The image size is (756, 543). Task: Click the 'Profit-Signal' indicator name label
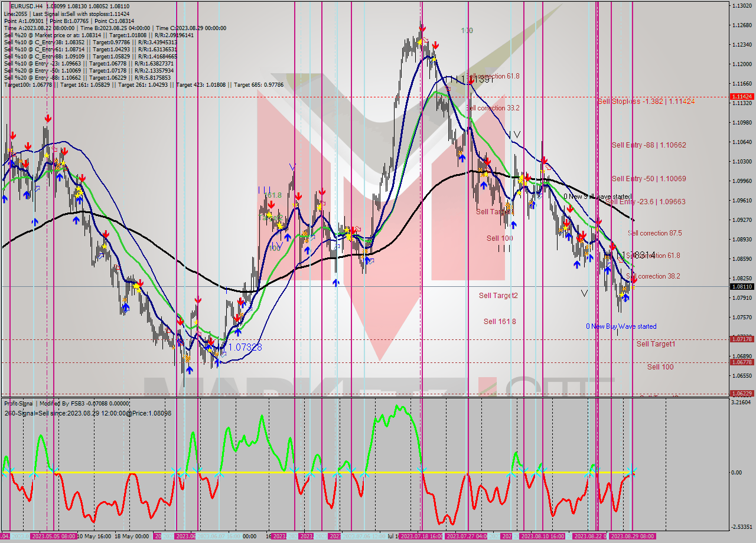coord(18,404)
